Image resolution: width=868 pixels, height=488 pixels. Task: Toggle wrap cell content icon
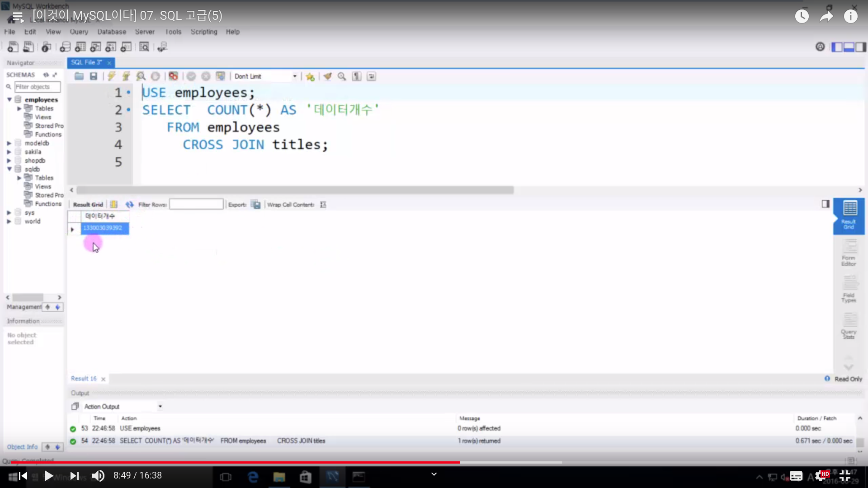[323, 205]
